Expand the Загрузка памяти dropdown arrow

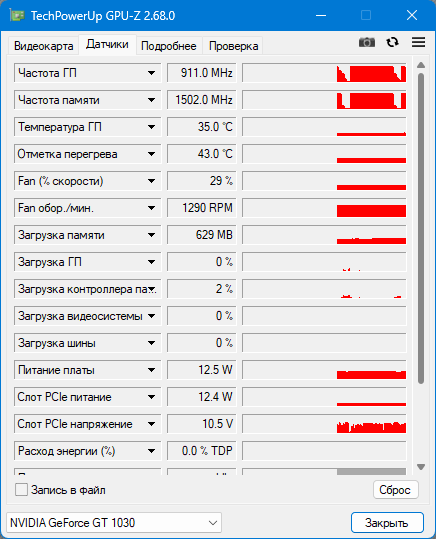151,235
